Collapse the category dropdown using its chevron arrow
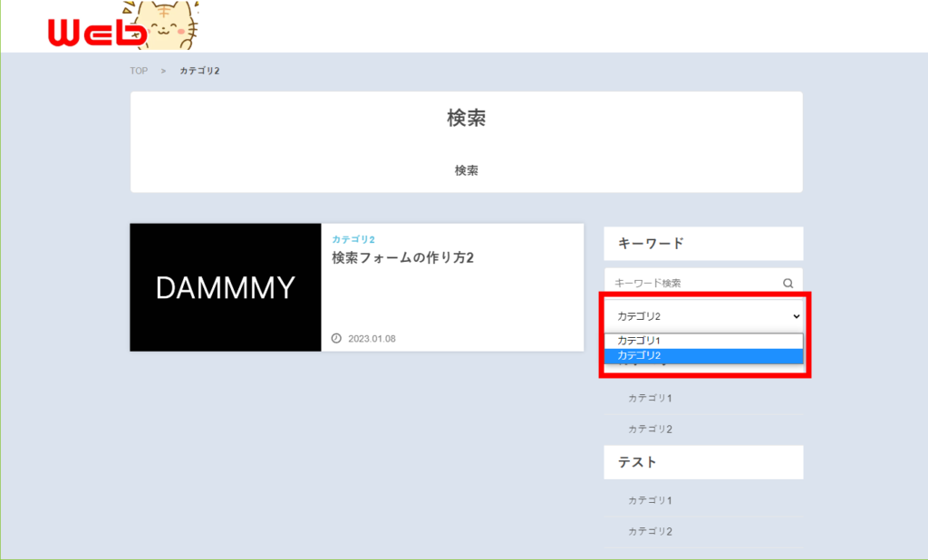The width and height of the screenshot is (928, 560). (x=796, y=316)
